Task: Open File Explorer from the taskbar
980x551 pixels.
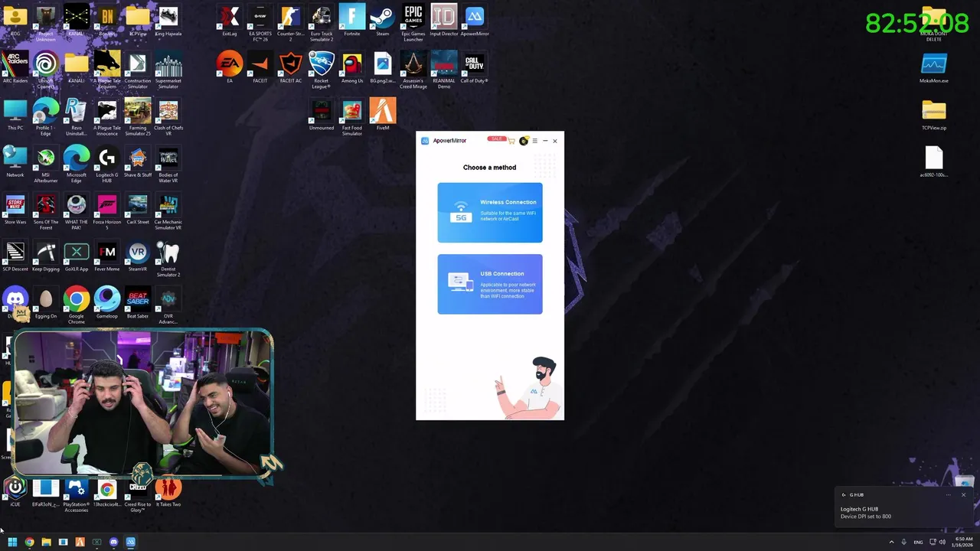Action: (46, 542)
